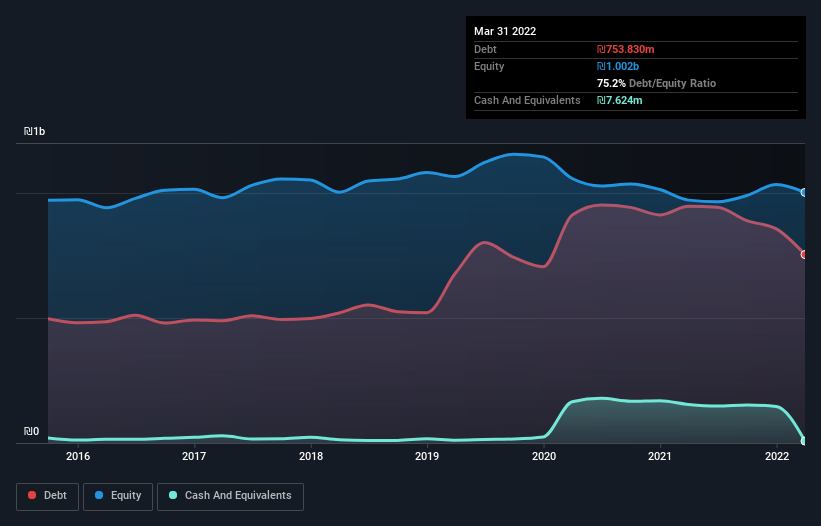821x526 pixels.
Task: Toggle the Debt legend button
Action: pyautogui.click(x=47, y=496)
